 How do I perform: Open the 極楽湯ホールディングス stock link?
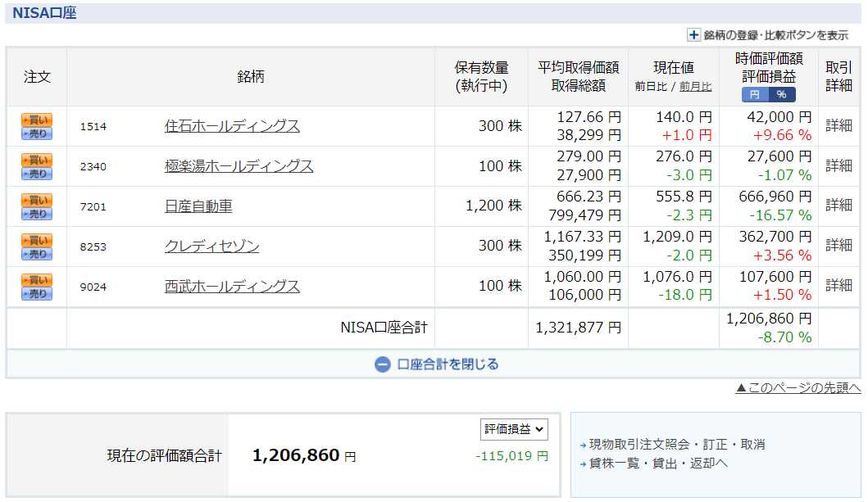click(x=239, y=166)
